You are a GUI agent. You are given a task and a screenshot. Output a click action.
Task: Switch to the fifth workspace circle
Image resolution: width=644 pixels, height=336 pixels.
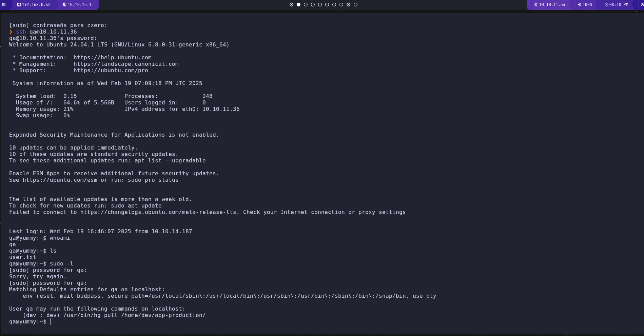pos(320,5)
